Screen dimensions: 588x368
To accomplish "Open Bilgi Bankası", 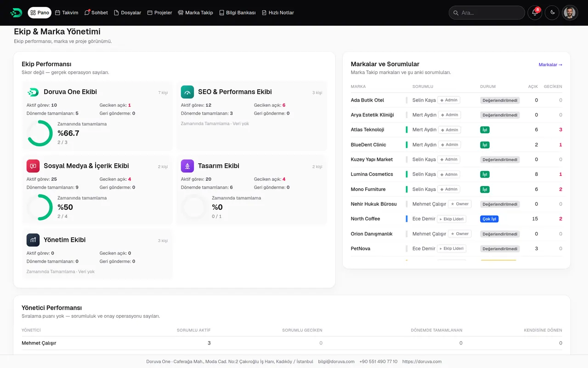I will 237,12.
